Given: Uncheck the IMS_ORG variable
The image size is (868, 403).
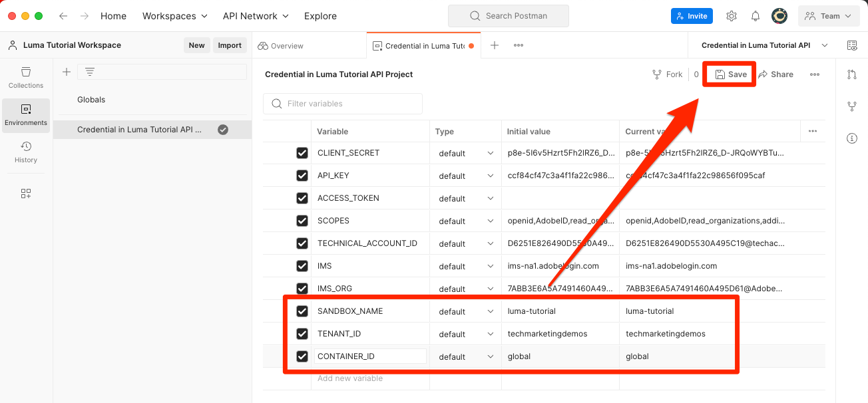Looking at the screenshot, I should coord(302,289).
